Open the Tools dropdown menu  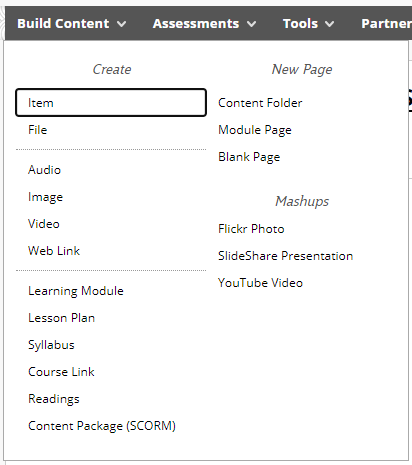tap(308, 24)
